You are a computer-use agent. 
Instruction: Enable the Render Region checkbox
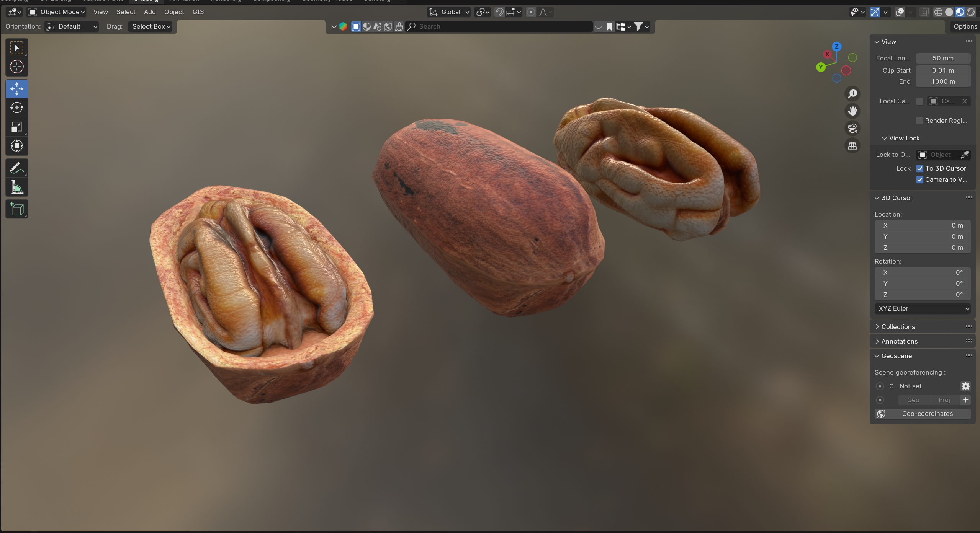pos(919,121)
